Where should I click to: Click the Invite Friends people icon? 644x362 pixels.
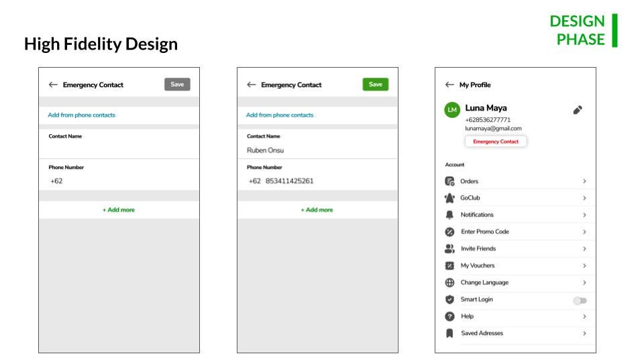coord(449,249)
